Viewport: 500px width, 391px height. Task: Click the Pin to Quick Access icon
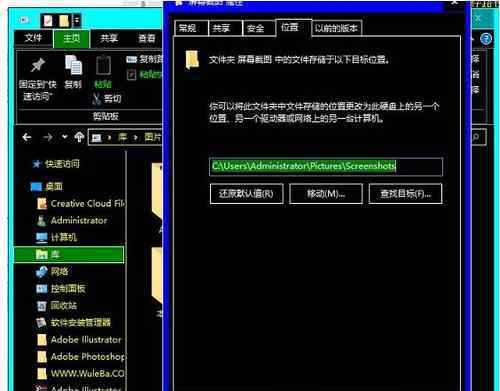38,65
